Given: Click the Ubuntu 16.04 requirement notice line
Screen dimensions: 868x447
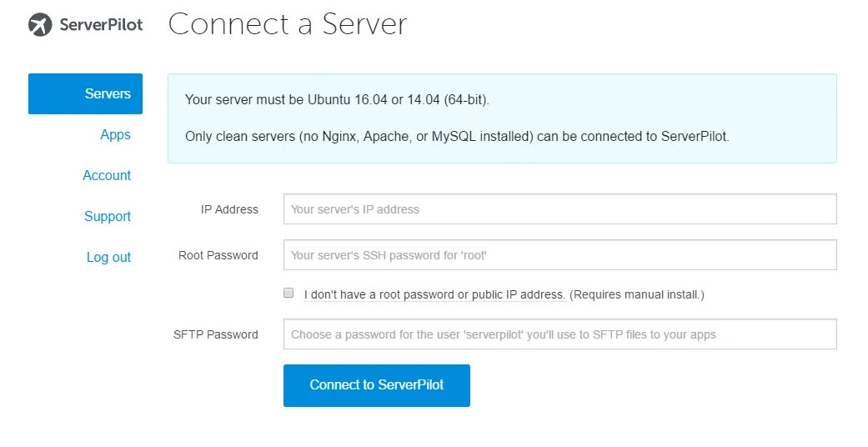Looking at the screenshot, I should pos(337,100).
